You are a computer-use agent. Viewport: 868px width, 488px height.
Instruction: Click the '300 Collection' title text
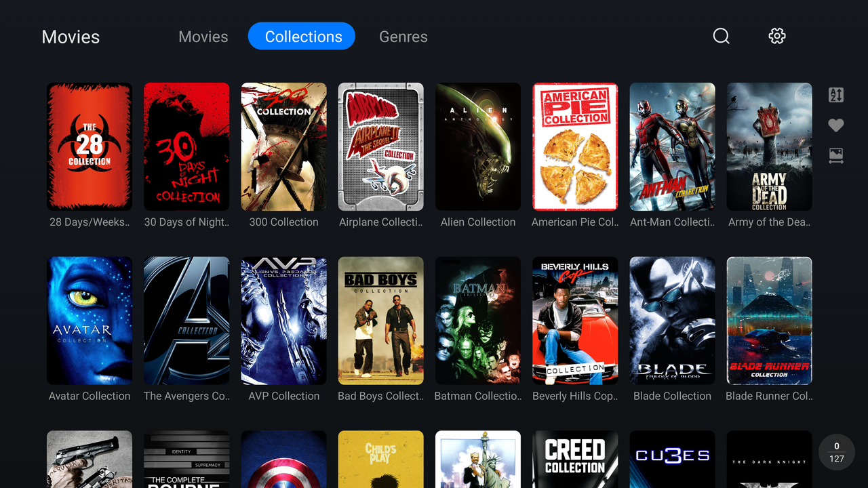coord(283,222)
